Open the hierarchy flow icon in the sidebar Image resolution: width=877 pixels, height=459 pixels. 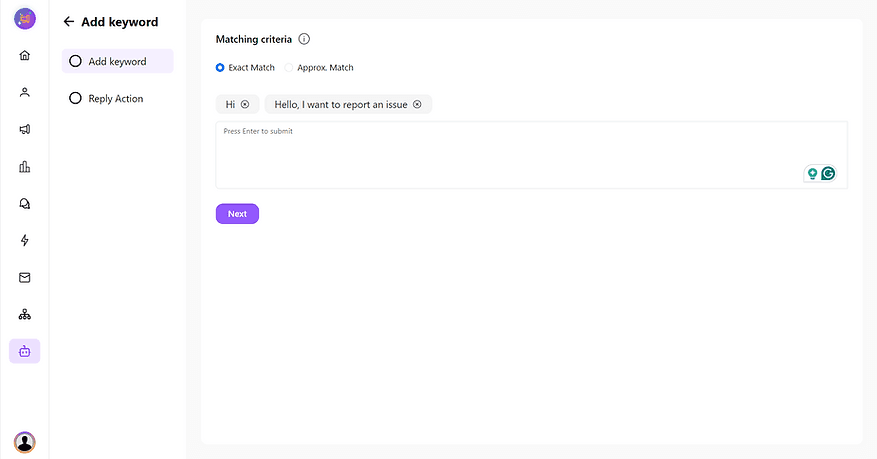tap(25, 315)
